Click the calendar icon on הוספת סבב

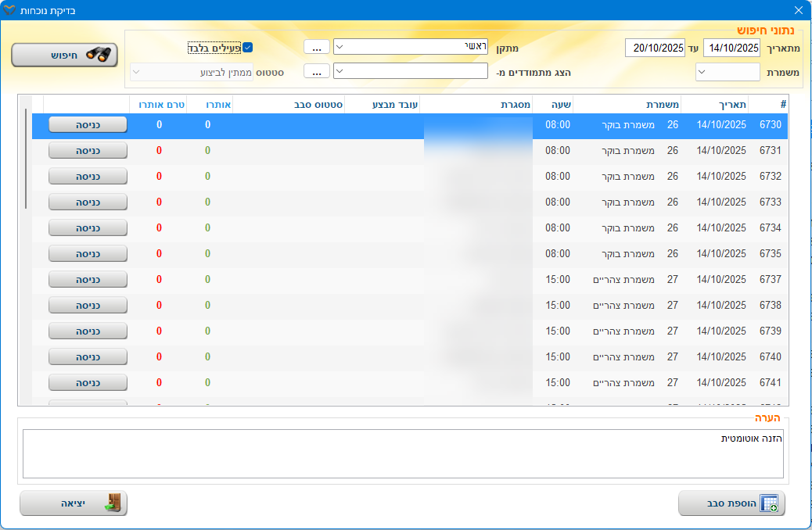click(x=769, y=503)
